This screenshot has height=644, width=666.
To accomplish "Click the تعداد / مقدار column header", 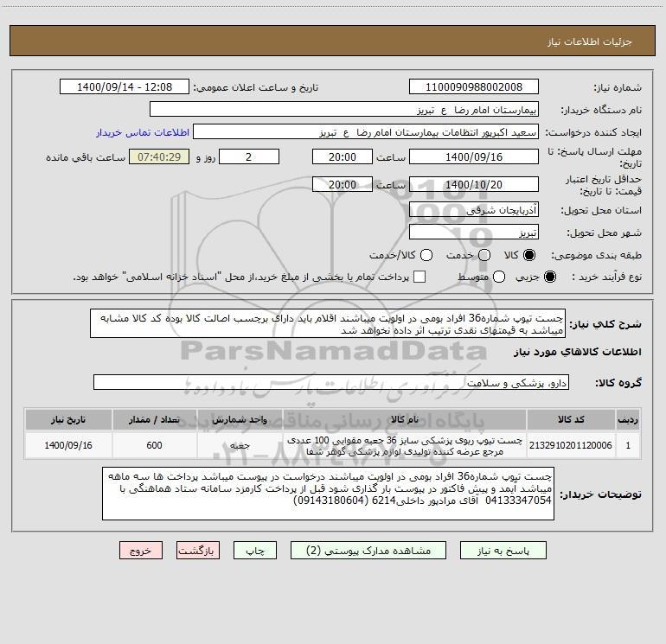I will click(x=154, y=420).
